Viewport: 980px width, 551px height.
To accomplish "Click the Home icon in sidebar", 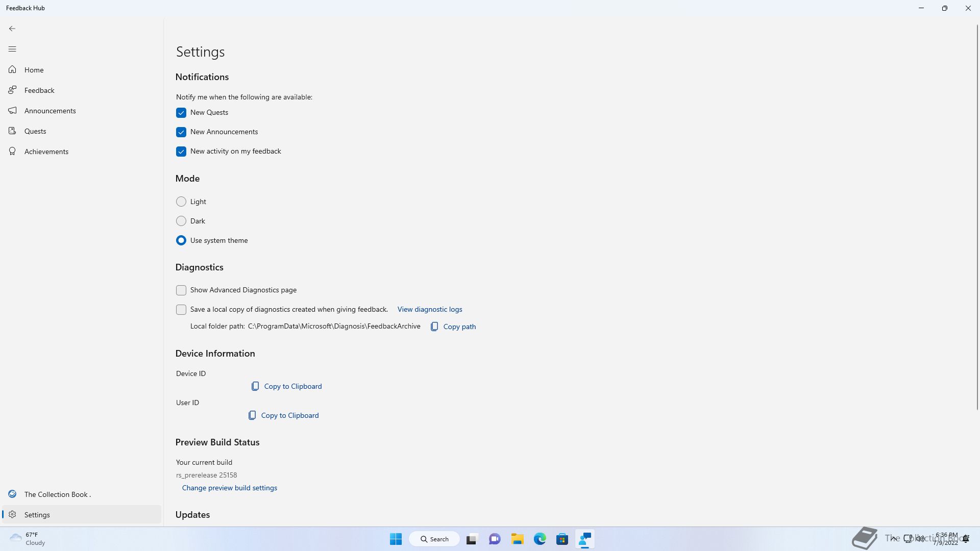I will [12, 69].
